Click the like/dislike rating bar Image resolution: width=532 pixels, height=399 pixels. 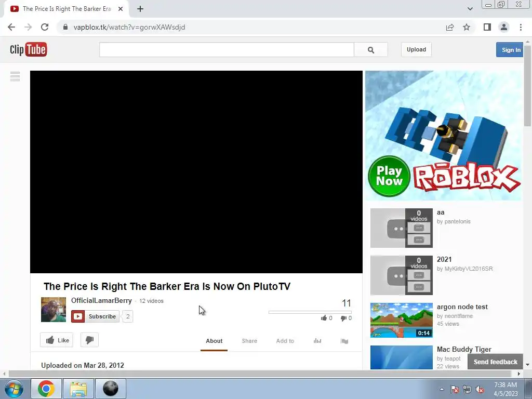click(x=310, y=312)
